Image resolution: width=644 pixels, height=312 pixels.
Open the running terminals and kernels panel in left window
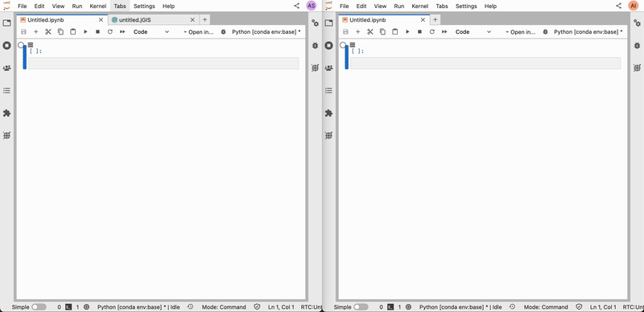coord(6,46)
